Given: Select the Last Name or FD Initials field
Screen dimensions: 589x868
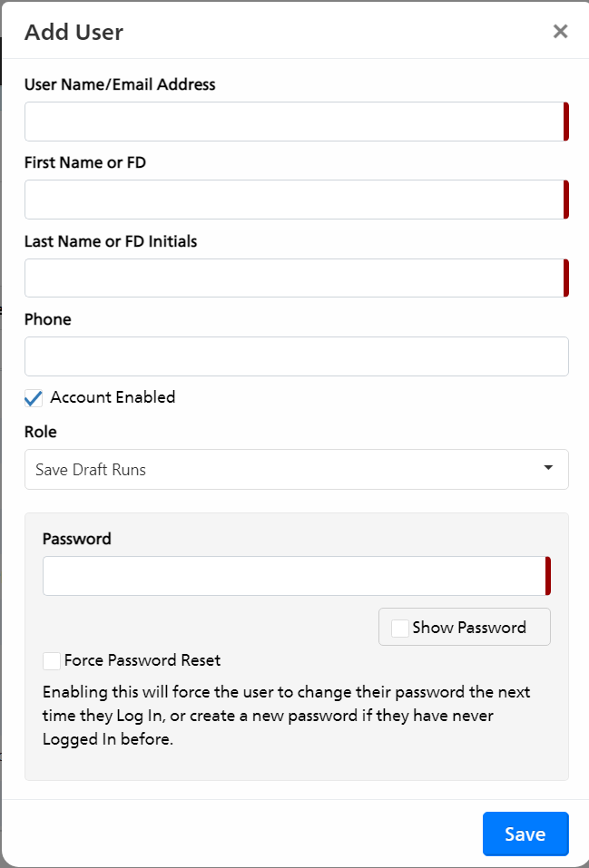Looking at the screenshot, I should [297, 278].
